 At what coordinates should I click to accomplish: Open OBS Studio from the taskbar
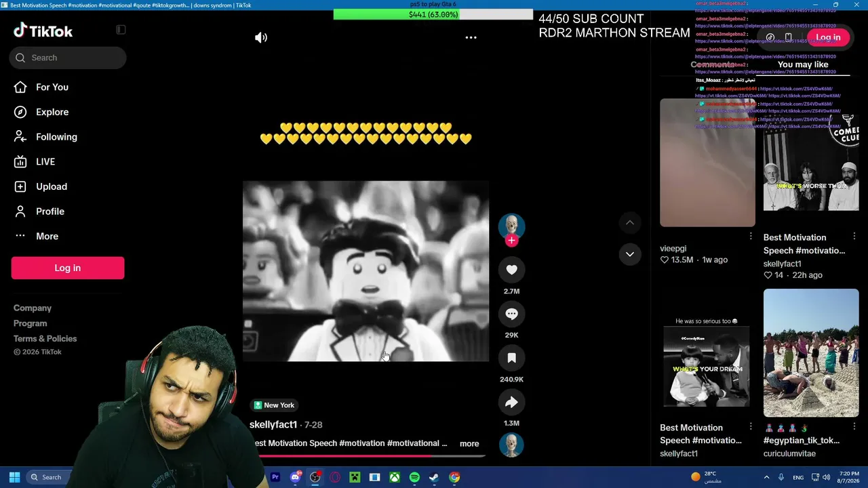[x=315, y=477]
